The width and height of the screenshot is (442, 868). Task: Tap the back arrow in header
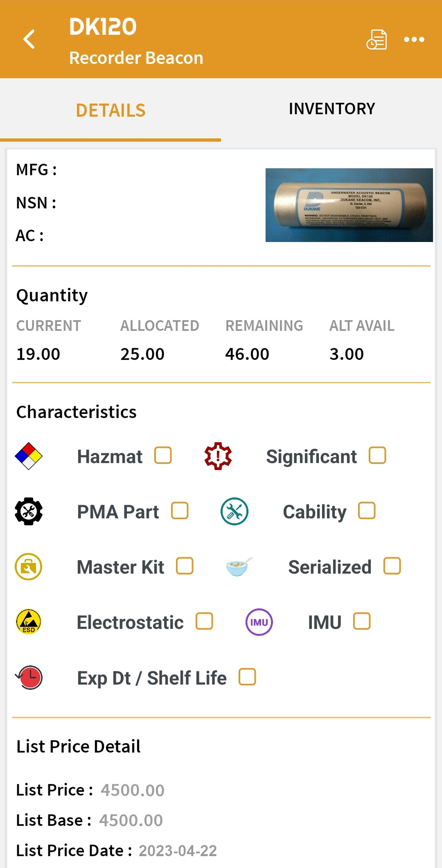pos(29,39)
